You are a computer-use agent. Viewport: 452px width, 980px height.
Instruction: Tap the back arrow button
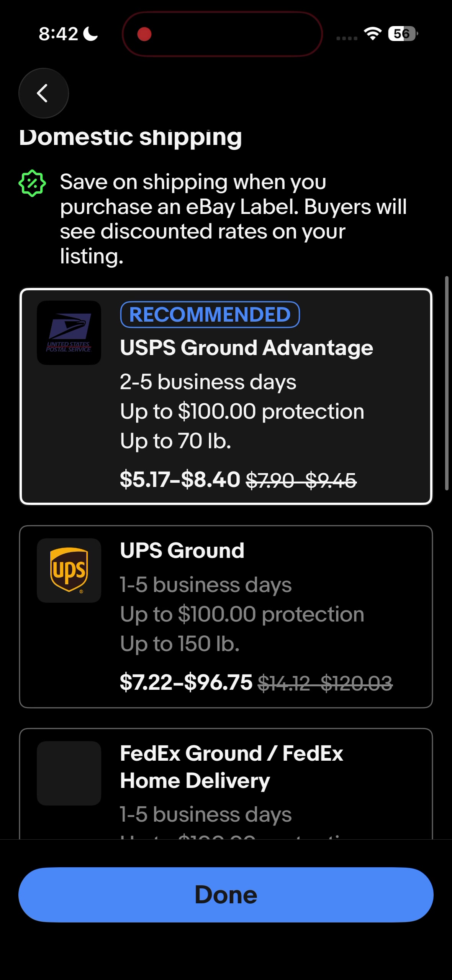(43, 93)
